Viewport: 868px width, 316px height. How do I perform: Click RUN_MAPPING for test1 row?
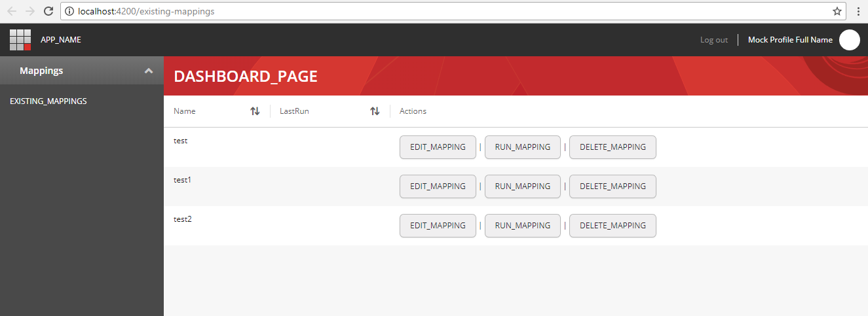tap(523, 186)
